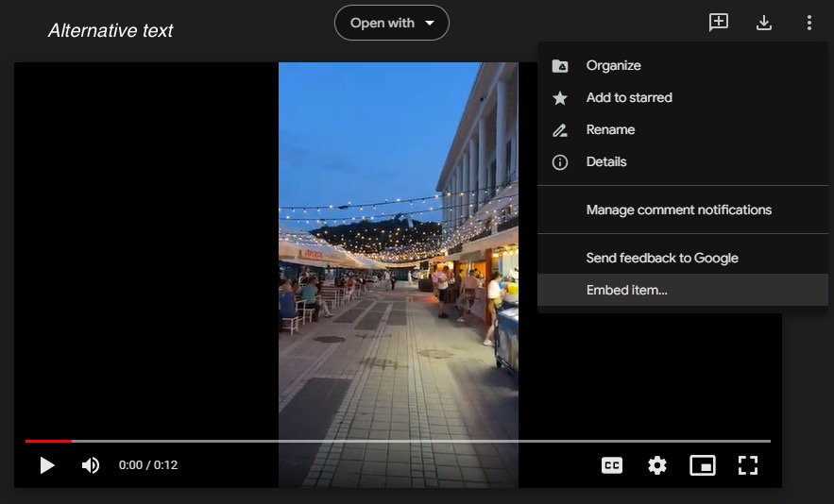Choose Embed item… option
The image size is (834, 504).
click(626, 290)
